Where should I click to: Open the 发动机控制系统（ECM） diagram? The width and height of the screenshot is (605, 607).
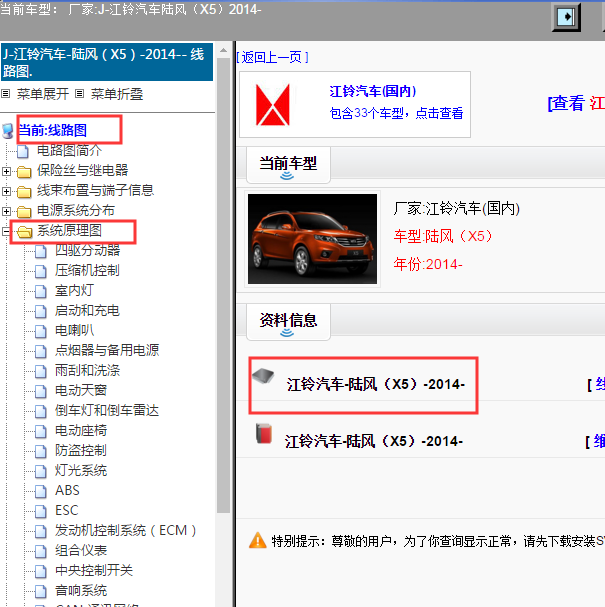pos(125,531)
